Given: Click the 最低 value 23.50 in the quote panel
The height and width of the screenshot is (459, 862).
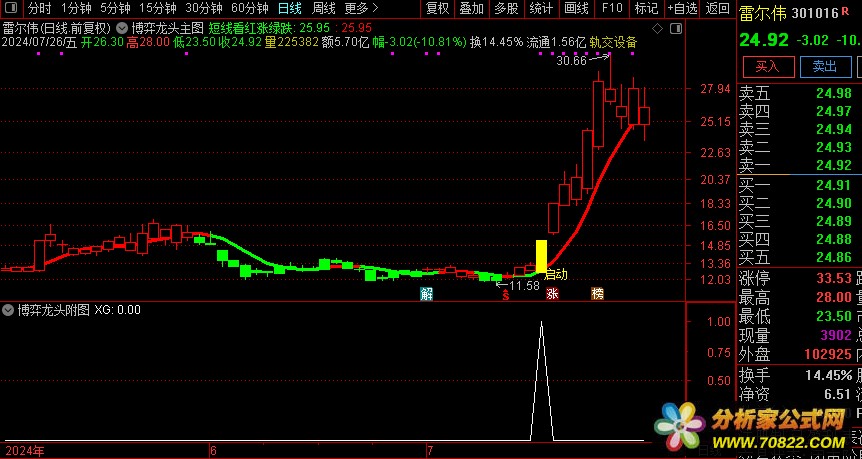Looking at the screenshot, I should pos(833,316).
